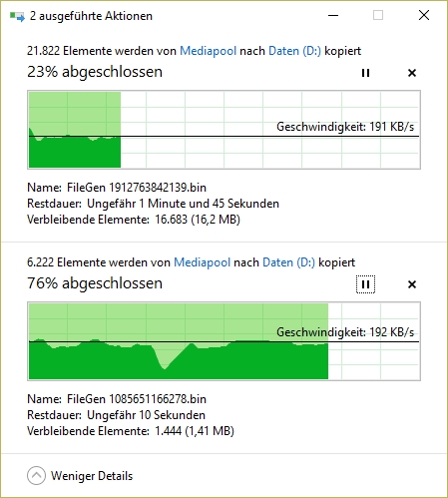448x498 pixels.
Task: Click the disabled maximize button in title bar
Action: click(378, 15)
